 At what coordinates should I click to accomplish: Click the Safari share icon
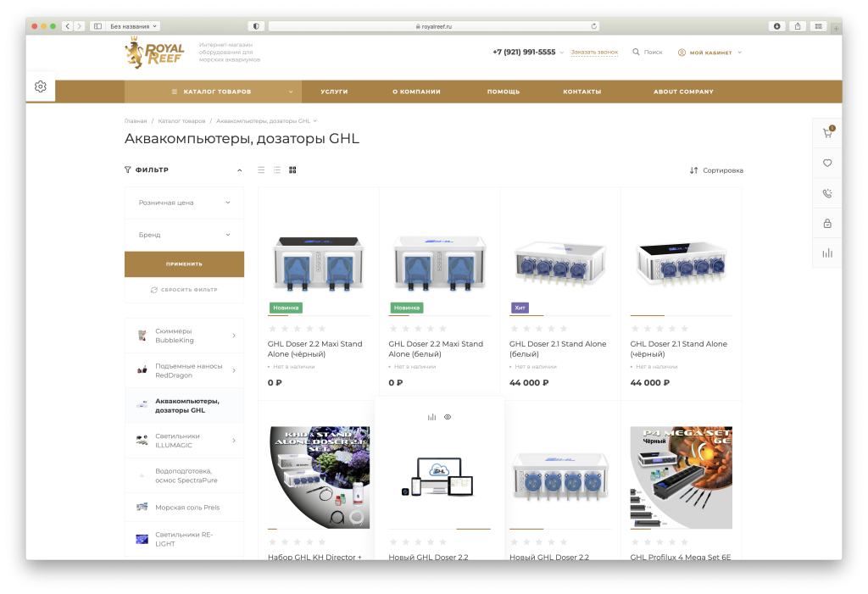point(798,26)
